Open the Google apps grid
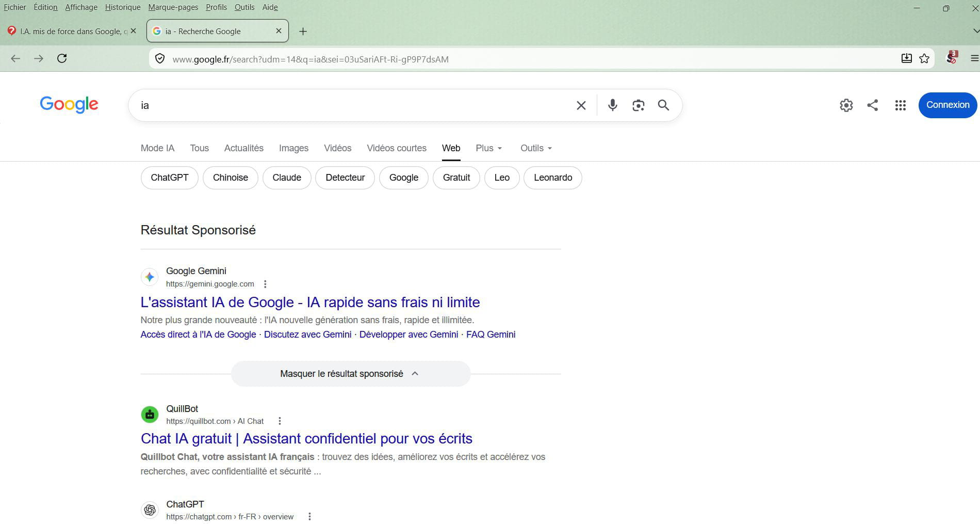The image size is (980, 524). [900, 105]
